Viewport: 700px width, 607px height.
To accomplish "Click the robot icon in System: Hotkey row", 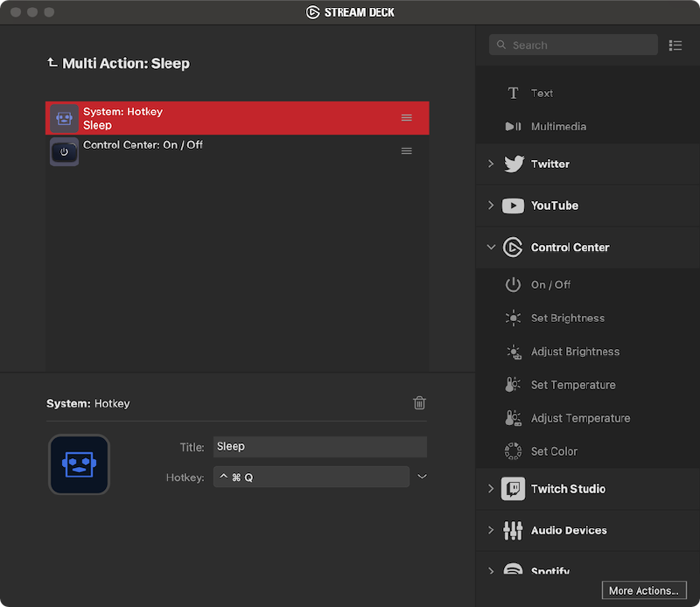I will pyautogui.click(x=64, y=118).
